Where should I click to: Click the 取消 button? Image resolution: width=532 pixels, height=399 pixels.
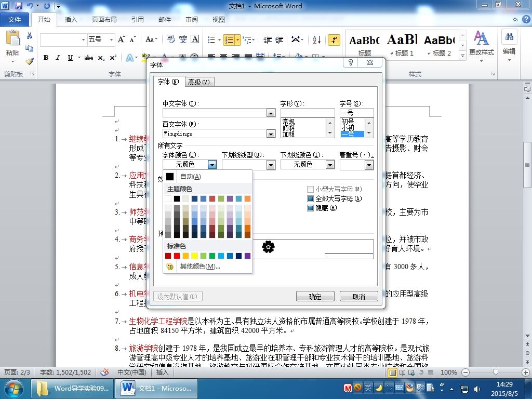(358, 297)
